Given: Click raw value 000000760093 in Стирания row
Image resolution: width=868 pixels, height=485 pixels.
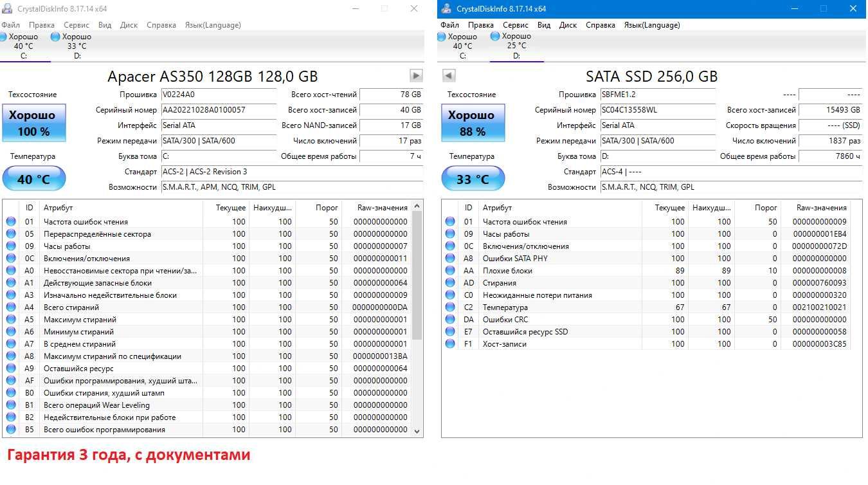Looking at the screenshot, I should 819,283.
